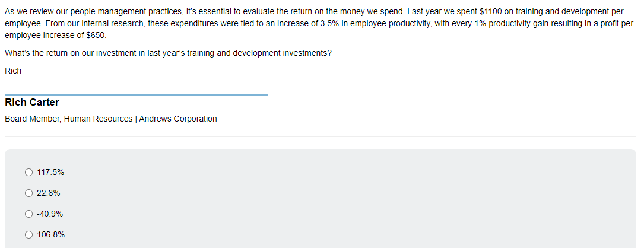Screen dimensions: 644x248
Task: Click the bold Rich Carter name
Action: point(32,102)
